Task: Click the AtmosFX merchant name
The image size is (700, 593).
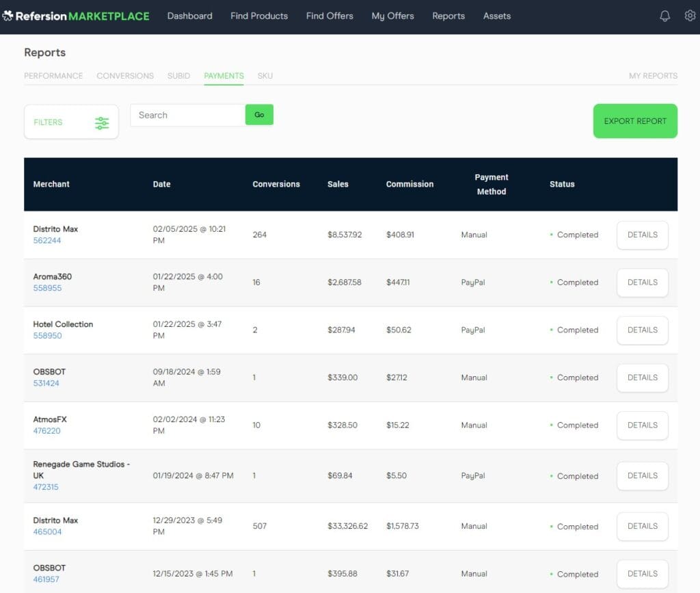Action: 49,420
